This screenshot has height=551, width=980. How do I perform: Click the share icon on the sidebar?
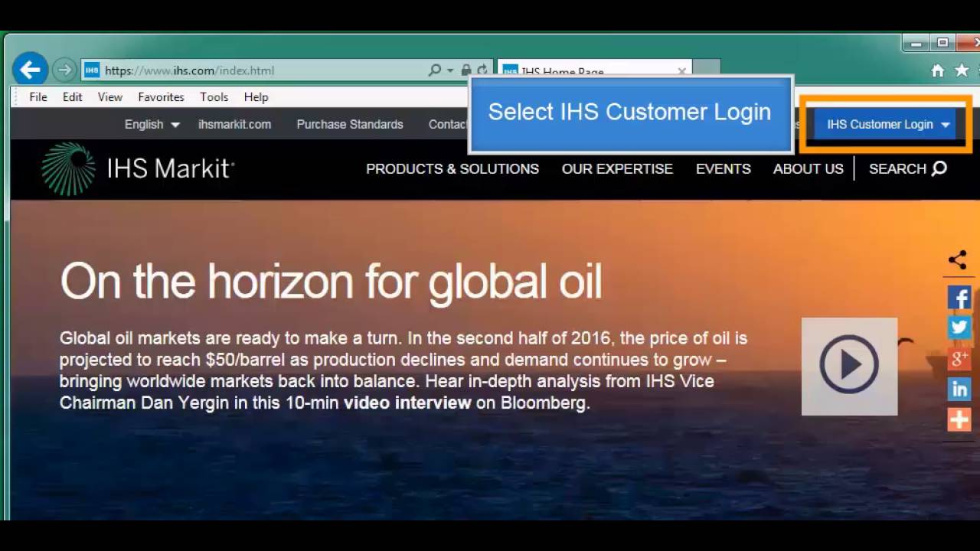(958, 260)
